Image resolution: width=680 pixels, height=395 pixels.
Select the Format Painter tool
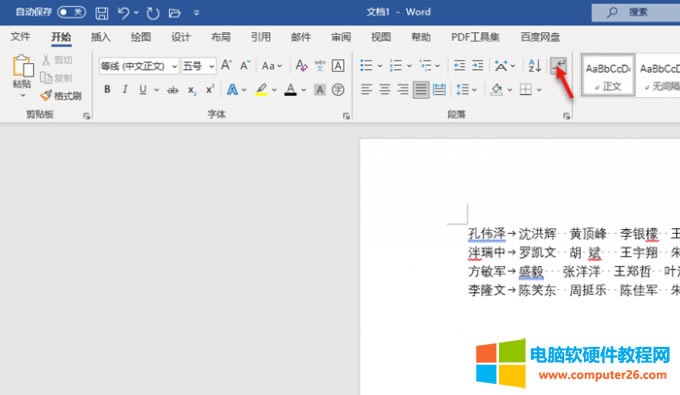point(61,96)
